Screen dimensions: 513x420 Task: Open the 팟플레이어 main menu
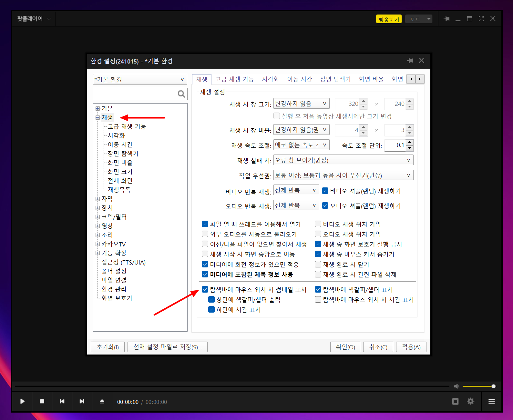pyautogui.click(x=34, y=19)
